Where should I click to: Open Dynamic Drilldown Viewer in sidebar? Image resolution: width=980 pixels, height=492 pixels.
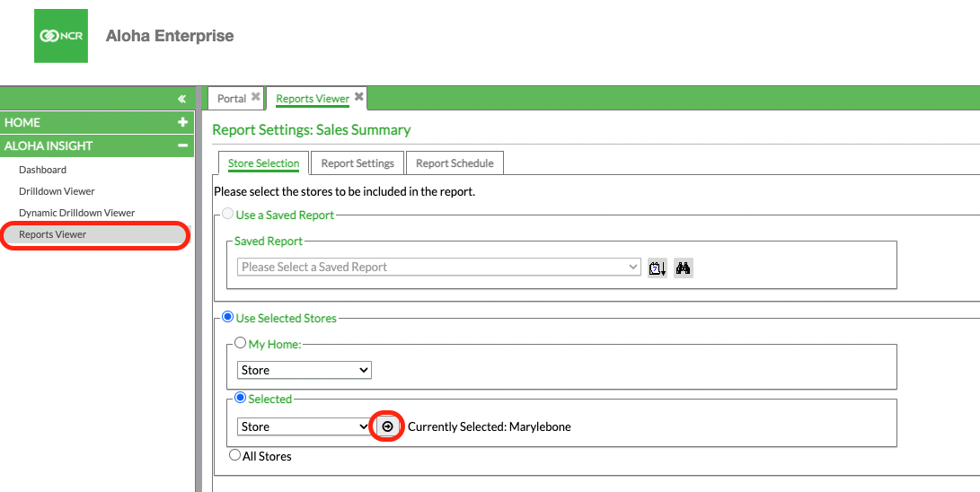(x=77, y=213)
